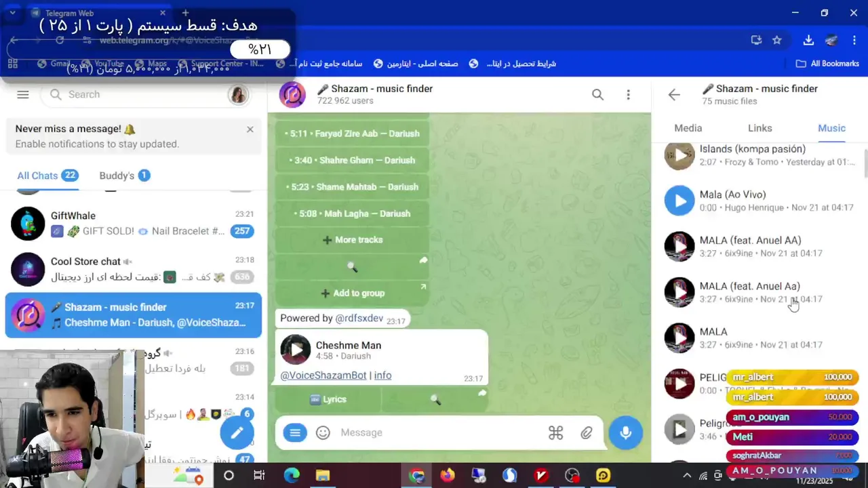Screen dimensions: 868x488
Task: Open a new browser tab
Action: coord(185,13)
